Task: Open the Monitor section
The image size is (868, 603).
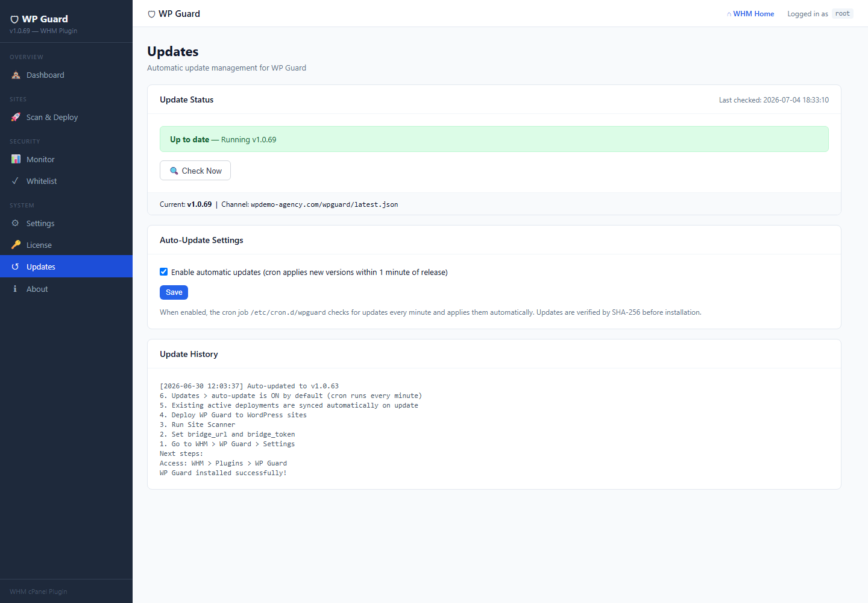Action: click(66, 159)
